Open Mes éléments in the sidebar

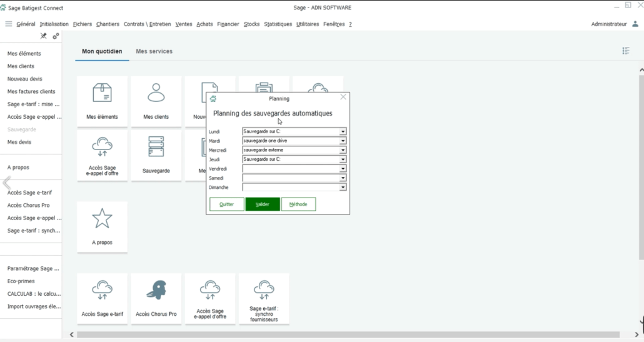(x=24, y=53)
